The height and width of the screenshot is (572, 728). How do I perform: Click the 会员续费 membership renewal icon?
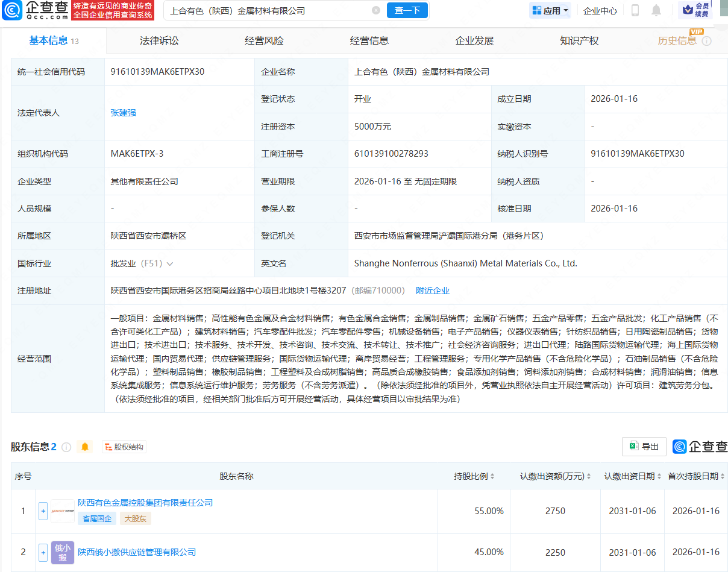click(695, 10)
